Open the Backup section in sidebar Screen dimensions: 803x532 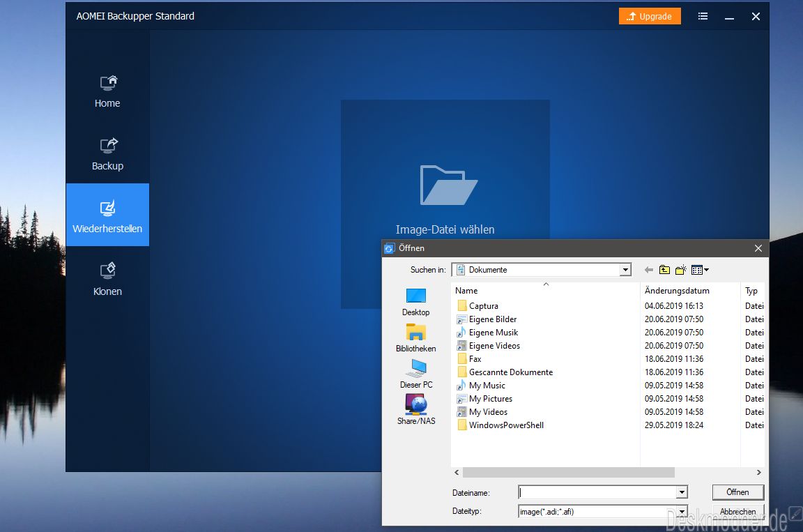coord(107,153)
